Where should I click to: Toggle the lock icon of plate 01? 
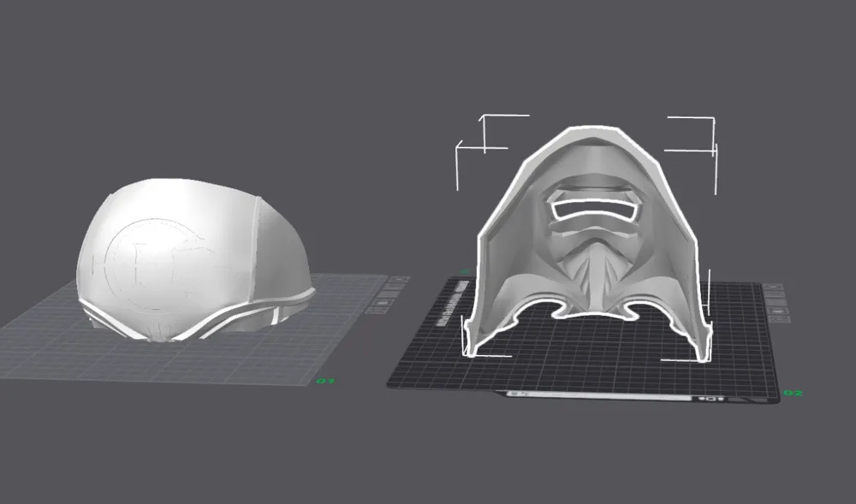coord(383,303)
